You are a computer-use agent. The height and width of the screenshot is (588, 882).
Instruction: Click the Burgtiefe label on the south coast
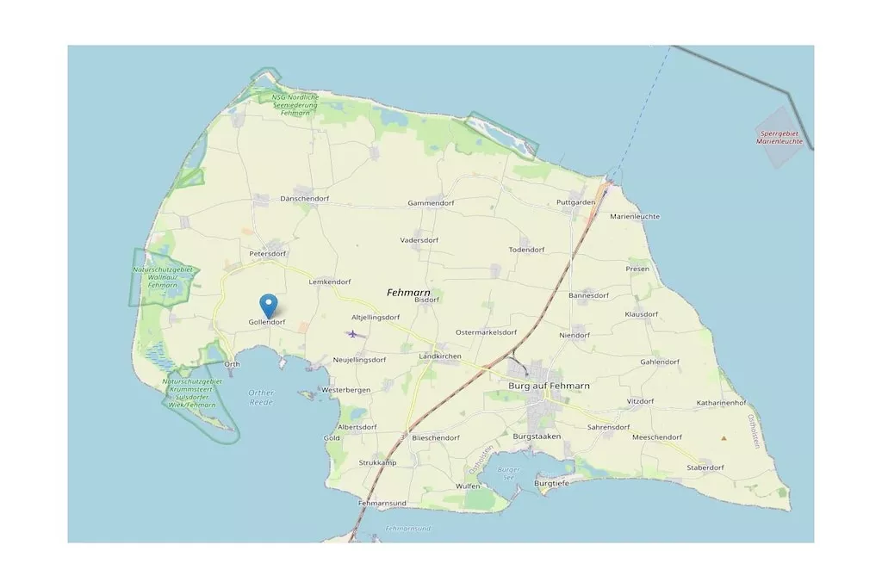tap(551, 482)
